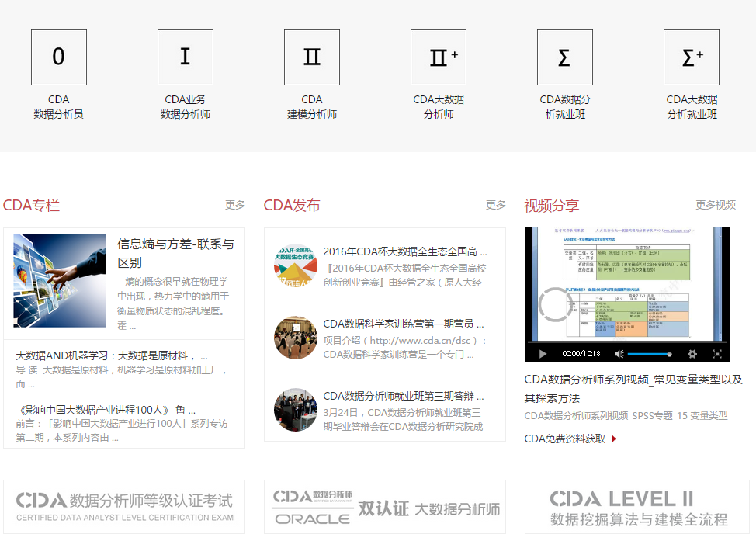Click excerpt 『2016年CDA杯大数据全生态全国高校创新创业竞赛』
The height and width of the screenshot is (541, 756).
pyautogui.click(x=405, y=276)
